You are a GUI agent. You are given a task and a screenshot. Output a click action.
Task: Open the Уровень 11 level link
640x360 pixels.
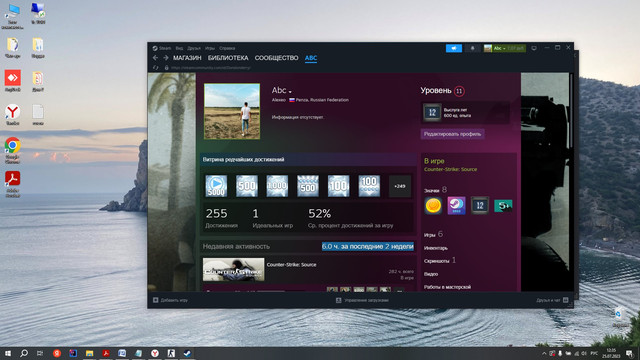pyautogui.click(x=442, y=91)
